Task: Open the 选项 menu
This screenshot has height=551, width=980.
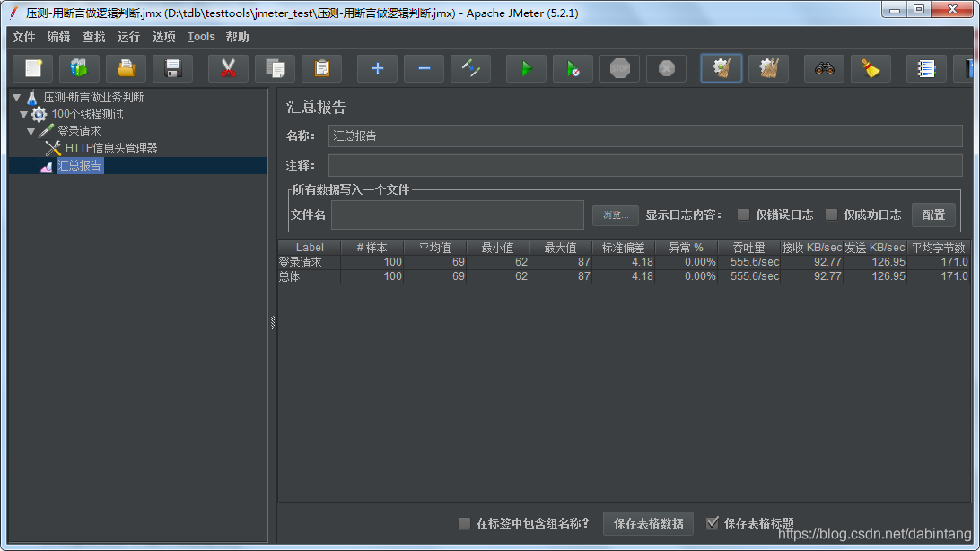Action: pyautogui.click(x=163, y=37)
